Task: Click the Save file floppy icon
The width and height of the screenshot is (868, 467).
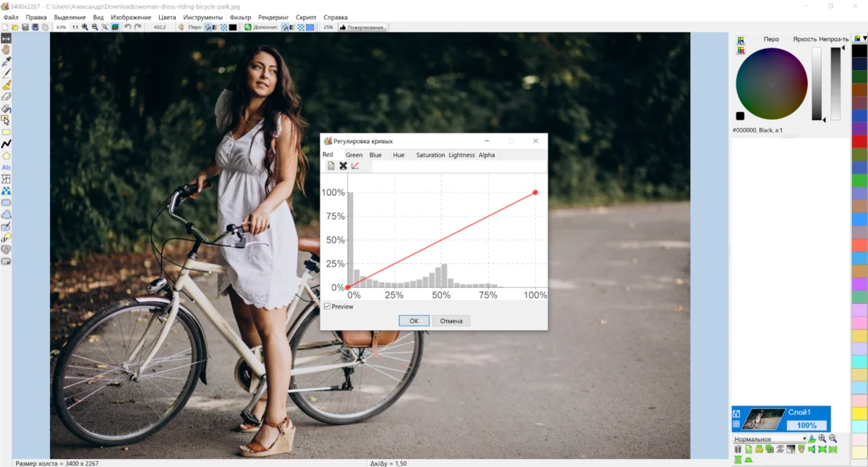Action: click(25, 27)
